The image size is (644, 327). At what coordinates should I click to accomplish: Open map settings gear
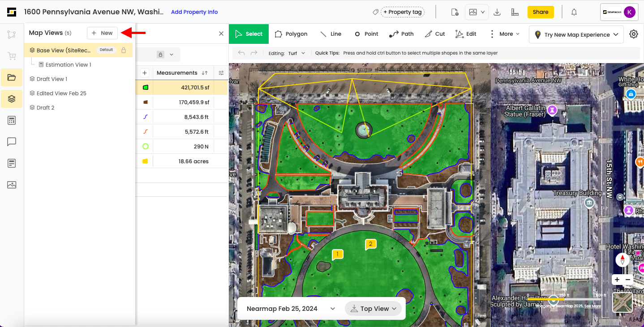click(x=633, y=34)
